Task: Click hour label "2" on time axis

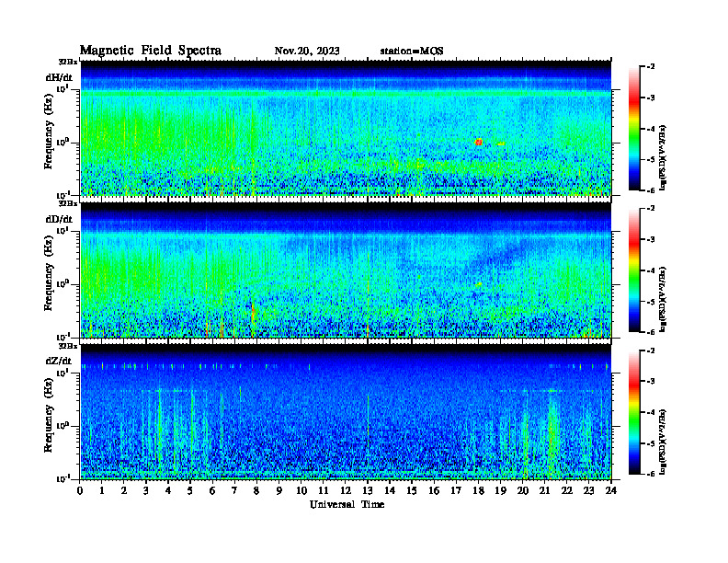Action: [x=124, y=491]
